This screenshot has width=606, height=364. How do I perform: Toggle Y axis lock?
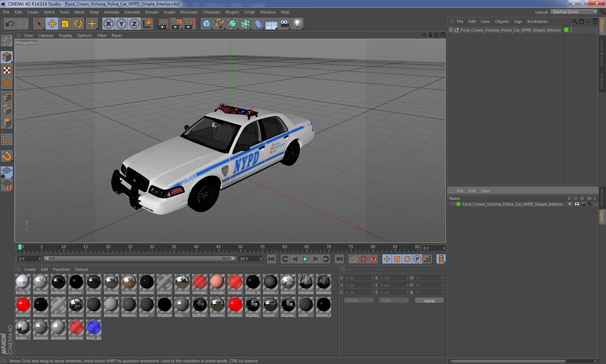[x=121, y=24]
